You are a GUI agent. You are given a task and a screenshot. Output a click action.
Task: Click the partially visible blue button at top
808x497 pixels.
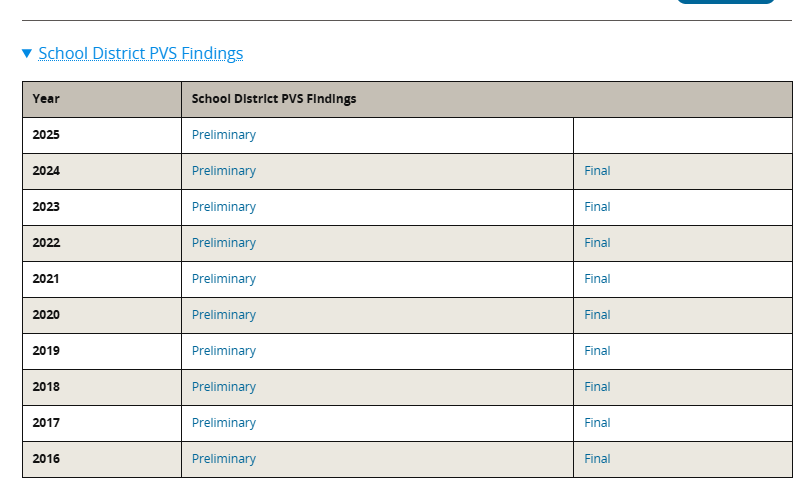[725, 2]
